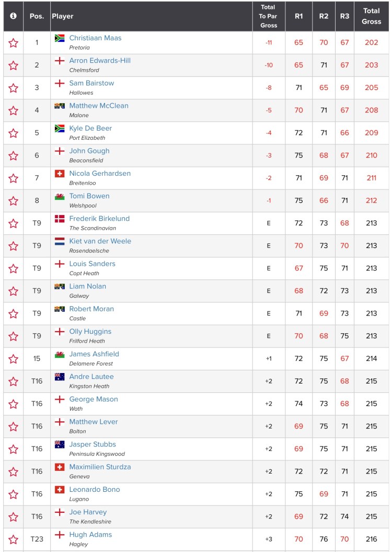Click the Total To Par Gross header

pyautogui.click(x=269, y=16)
